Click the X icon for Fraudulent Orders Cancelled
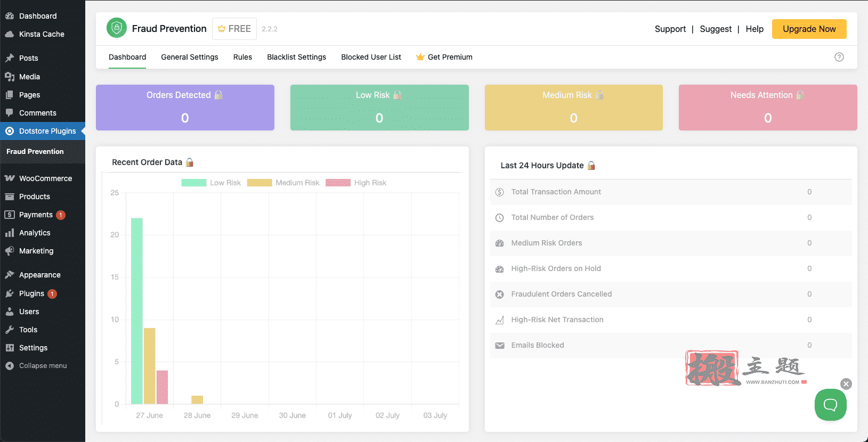 [499, 294]
